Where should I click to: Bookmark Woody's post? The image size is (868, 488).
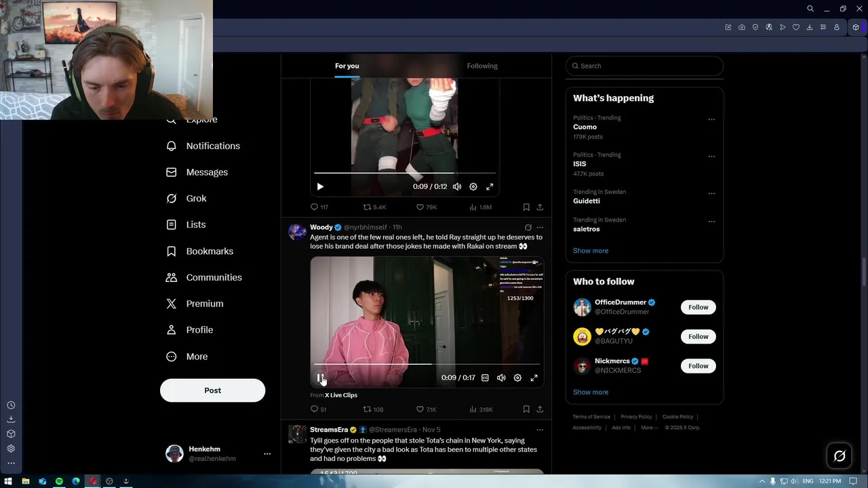click(x=526, y=409)
